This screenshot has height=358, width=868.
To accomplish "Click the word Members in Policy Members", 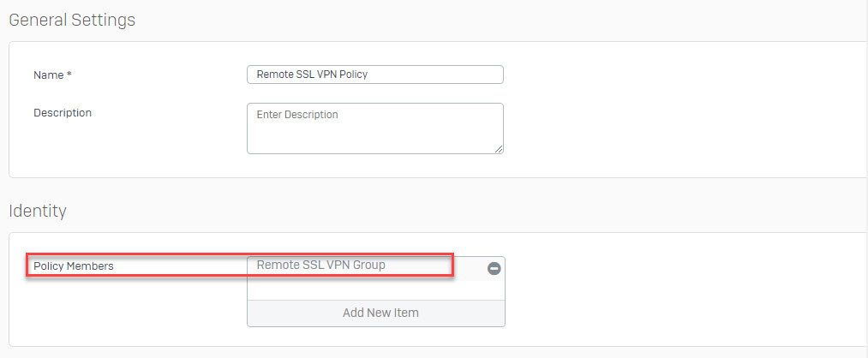I will [x=90, y=266].
